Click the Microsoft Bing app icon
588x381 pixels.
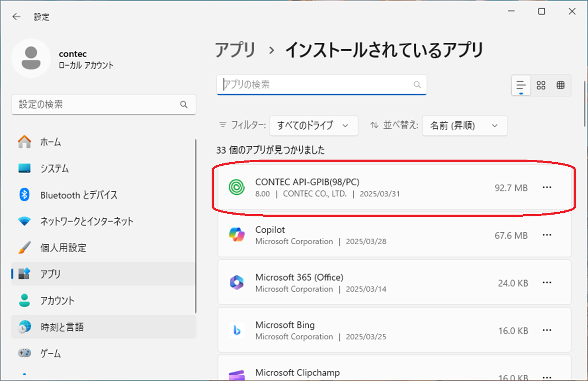pos(237,330)
